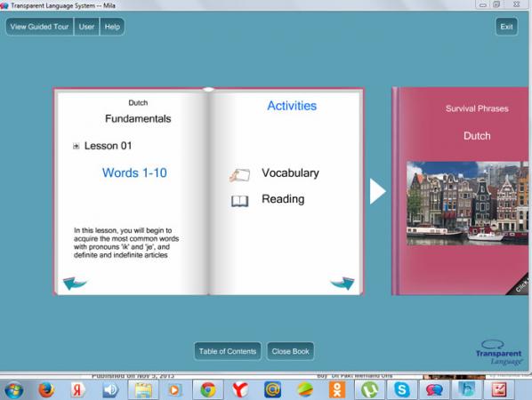Open uTorrent from the taskbar
The image size is (532, 400).
[x=369, y=390]
